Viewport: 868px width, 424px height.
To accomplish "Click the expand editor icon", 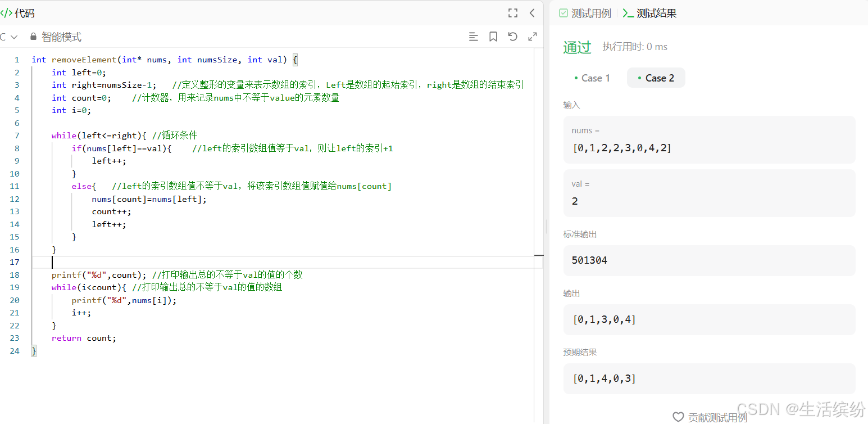I will (532, 36).
